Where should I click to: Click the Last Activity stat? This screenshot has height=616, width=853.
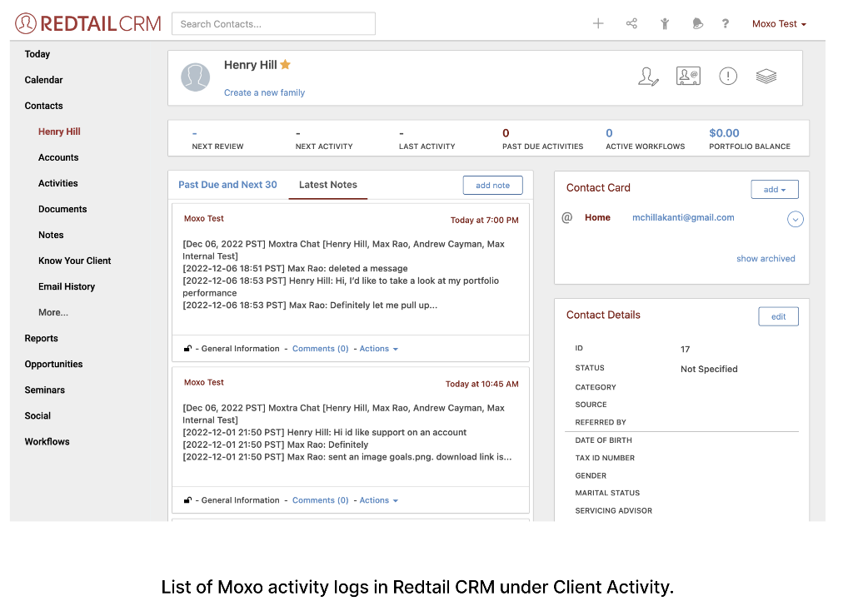427,140
